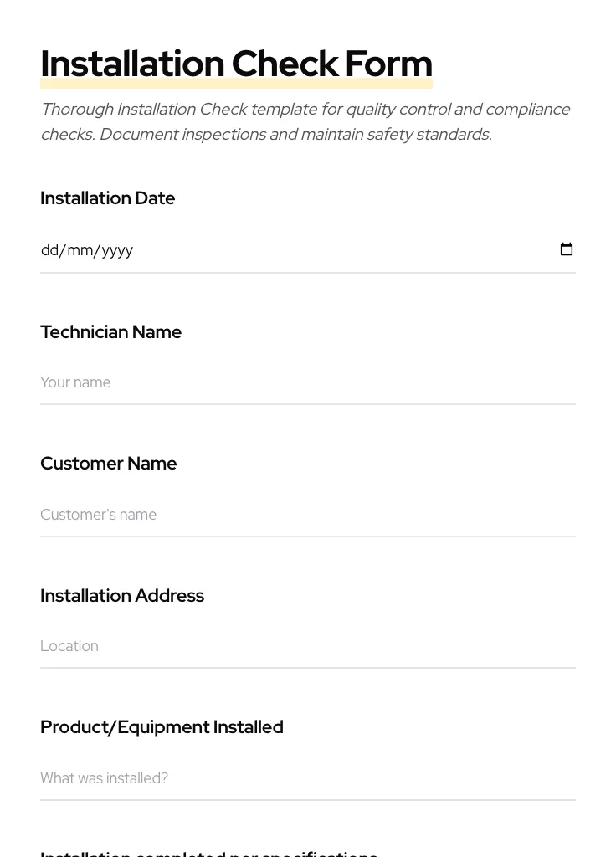Viewport: 616px width, 857px height.
Task: Click the Technician Name heading
Action: click(110, 332)
